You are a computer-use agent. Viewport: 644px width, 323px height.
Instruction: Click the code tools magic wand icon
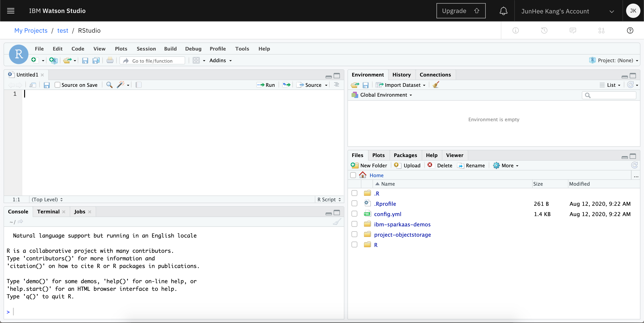(121, 85)
